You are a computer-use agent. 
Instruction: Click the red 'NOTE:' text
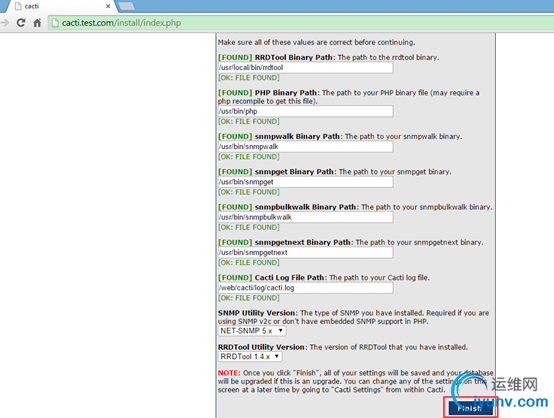click(x=229, y=373)
